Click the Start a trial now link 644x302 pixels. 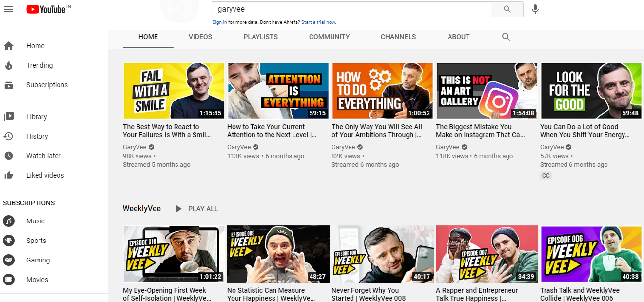click(x=318, y=22)
